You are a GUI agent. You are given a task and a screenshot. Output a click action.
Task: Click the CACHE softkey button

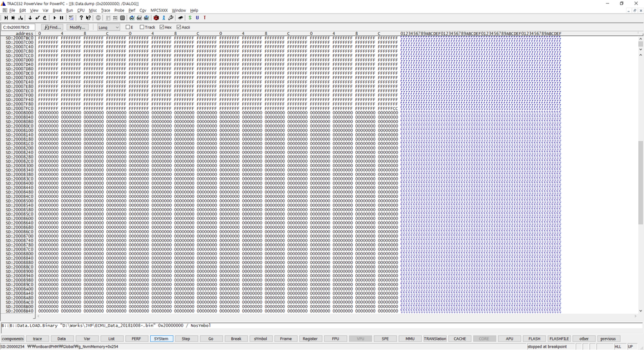[460, 338]
